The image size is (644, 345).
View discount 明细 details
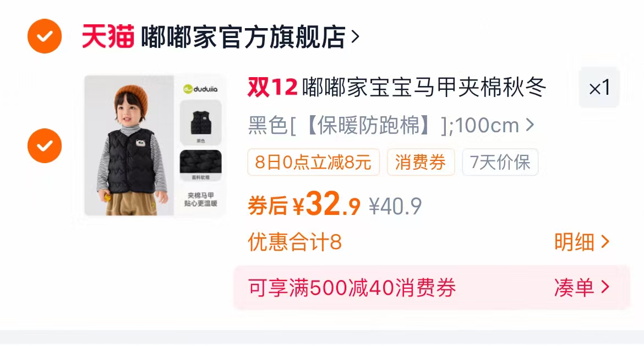[582, 242]
